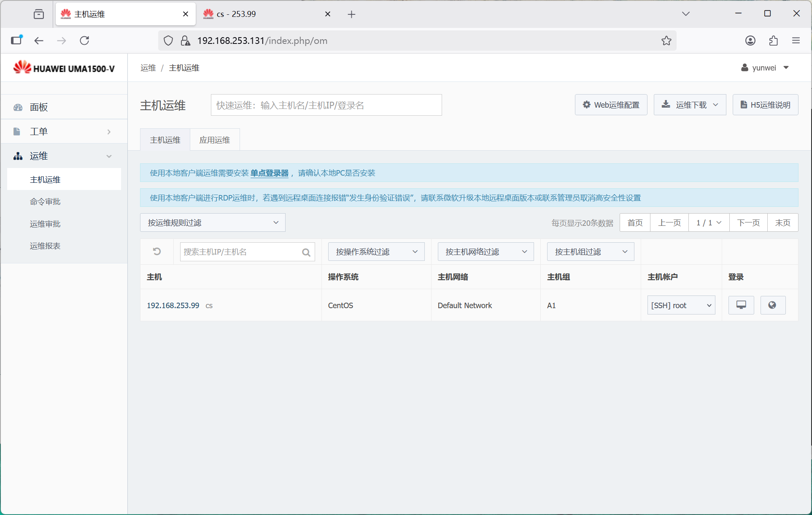Open the 单点登录器 download link
Screen dimensions: 812x515
pyautogui.click(x=269, y=173)
